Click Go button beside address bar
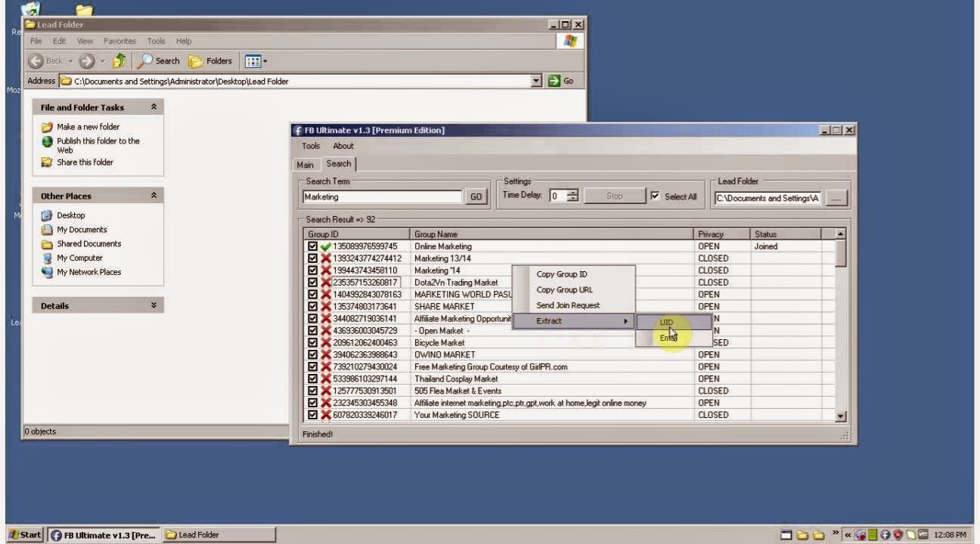This screenshot has width=980, height=544. (x=561, y=81)
